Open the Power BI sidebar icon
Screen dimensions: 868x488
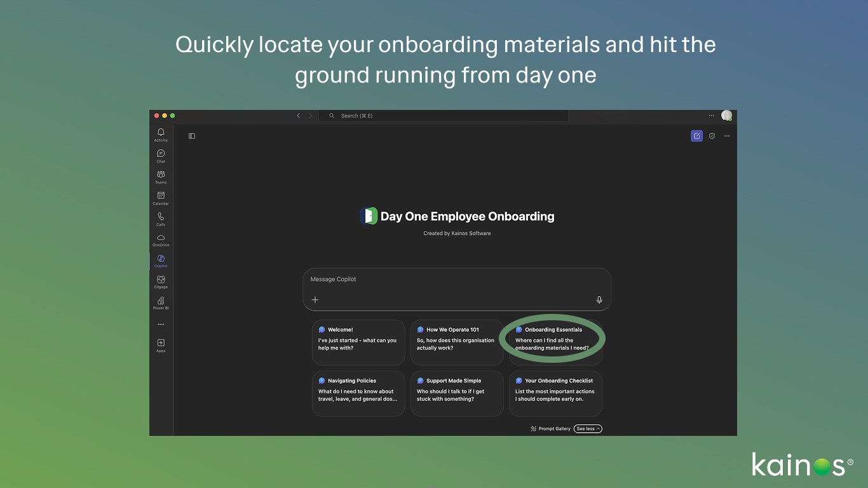pos(161,302)
